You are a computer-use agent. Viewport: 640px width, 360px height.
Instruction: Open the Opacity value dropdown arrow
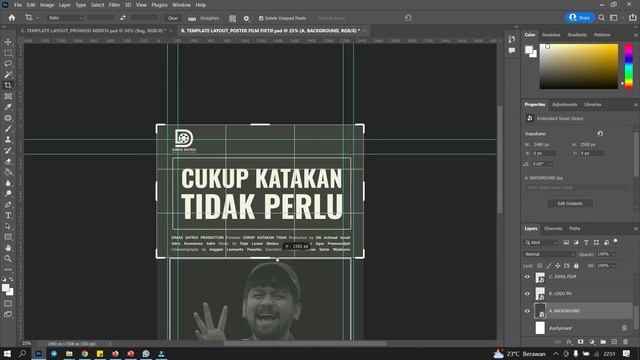coord(615,254)
